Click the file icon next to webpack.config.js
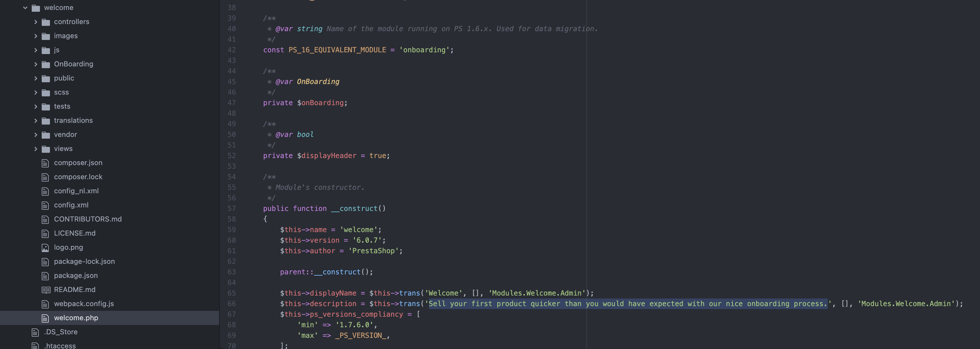The width and height of the screenshot is (980, 349). (x=45, y=304)
